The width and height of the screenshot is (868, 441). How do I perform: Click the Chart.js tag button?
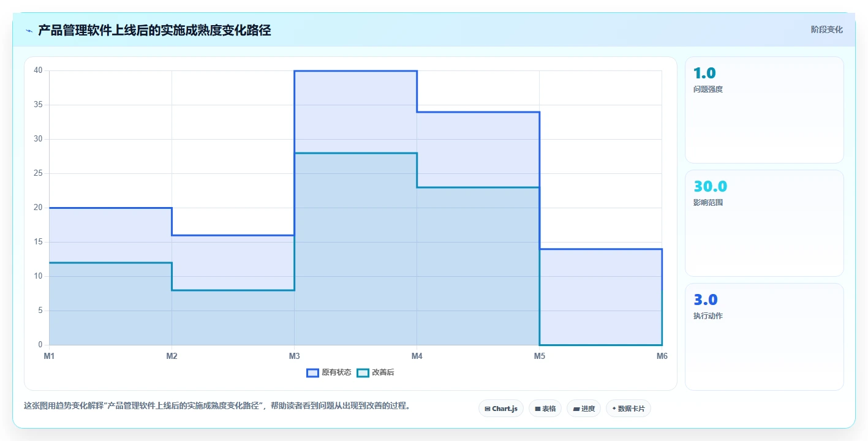coord(501,409)
